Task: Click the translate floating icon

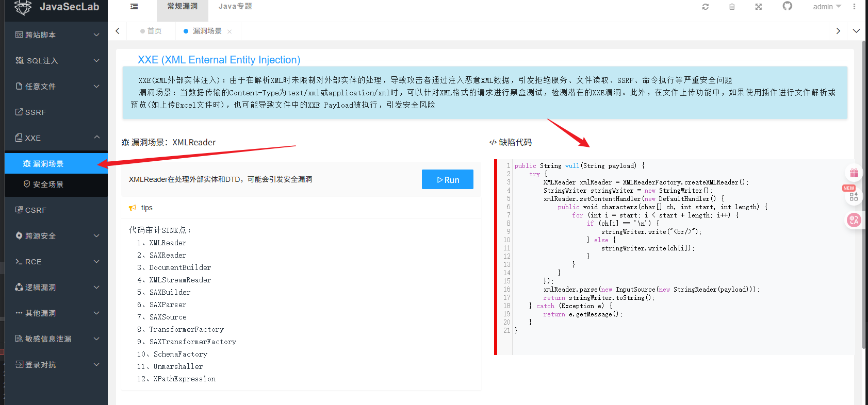Action: [854, 221]
